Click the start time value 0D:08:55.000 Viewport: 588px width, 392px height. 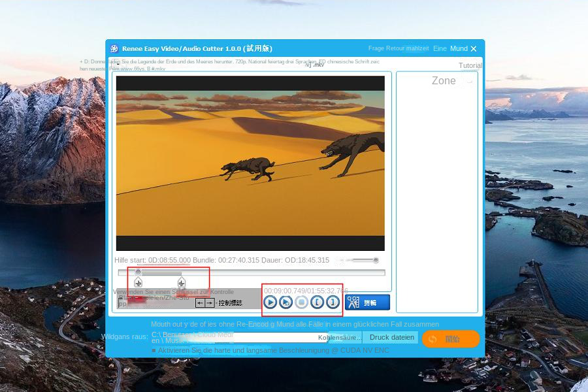(x=169, y=260)
